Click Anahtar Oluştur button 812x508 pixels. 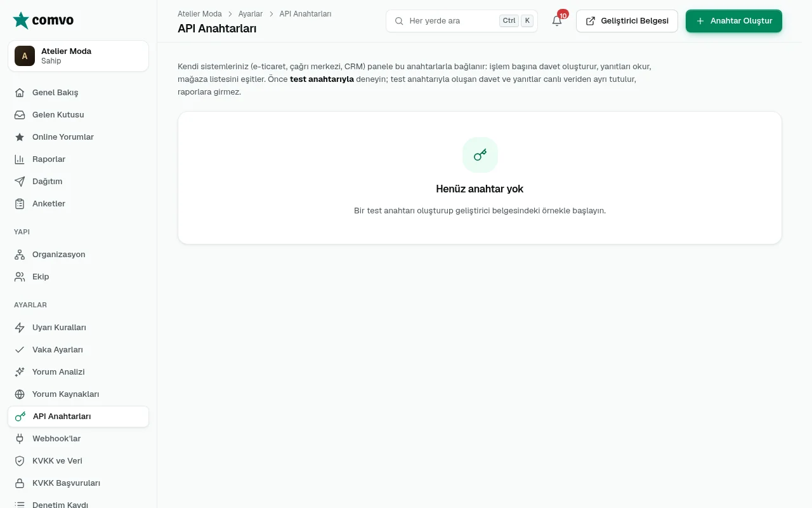[734, 21]
